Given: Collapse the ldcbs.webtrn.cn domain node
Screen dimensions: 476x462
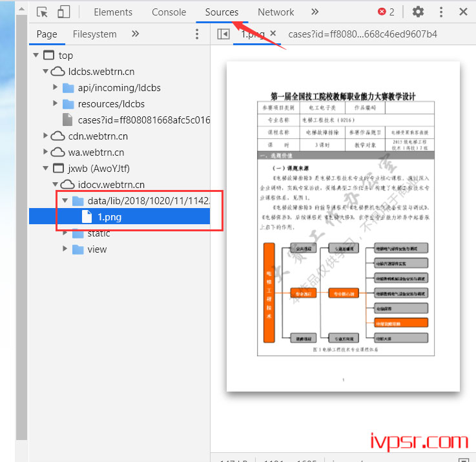Looking at the screenshot, I should click(x=46, y=71).
